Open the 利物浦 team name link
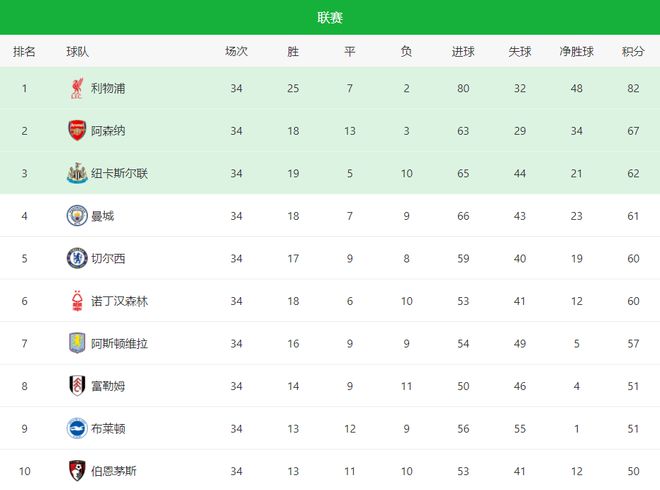Image resolution: width=660 pixels, height=490 pixels. pos(108,89)
